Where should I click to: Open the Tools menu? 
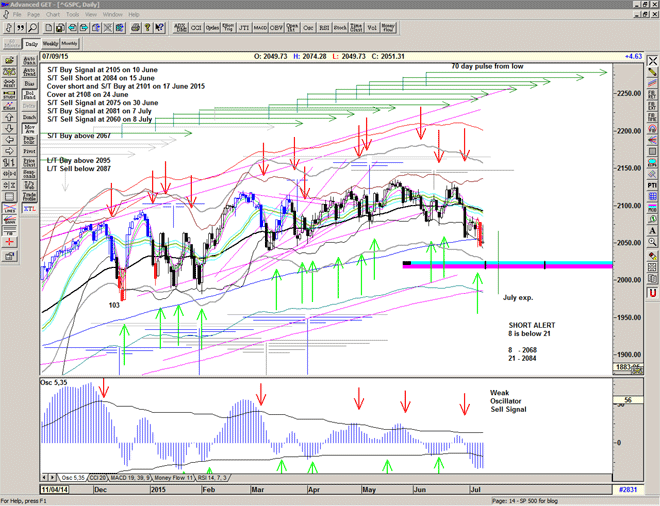[72, 15]
